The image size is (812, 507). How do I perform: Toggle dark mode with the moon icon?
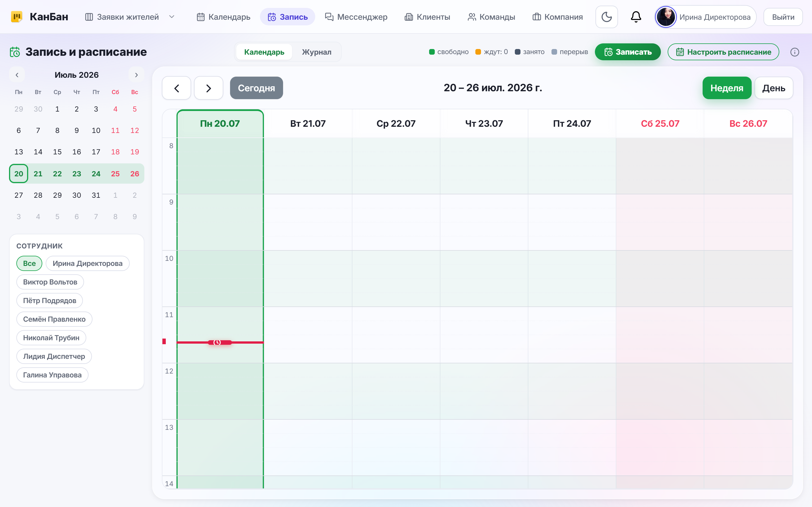pos(606,17)
